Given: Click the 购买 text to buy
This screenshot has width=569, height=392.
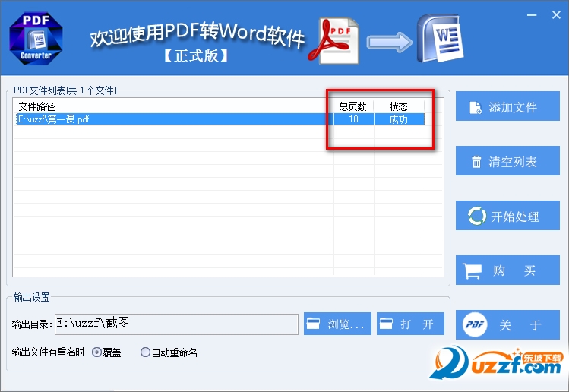Looking at the screenshot, I should pos(514,270).
